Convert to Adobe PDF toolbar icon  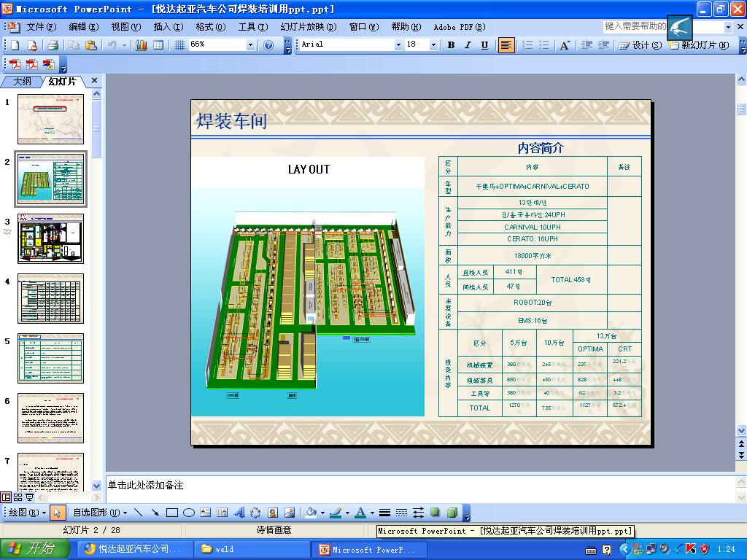point(15,64)
